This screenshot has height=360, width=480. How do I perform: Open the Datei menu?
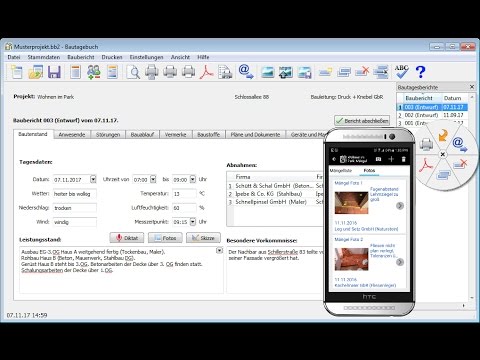14,57
